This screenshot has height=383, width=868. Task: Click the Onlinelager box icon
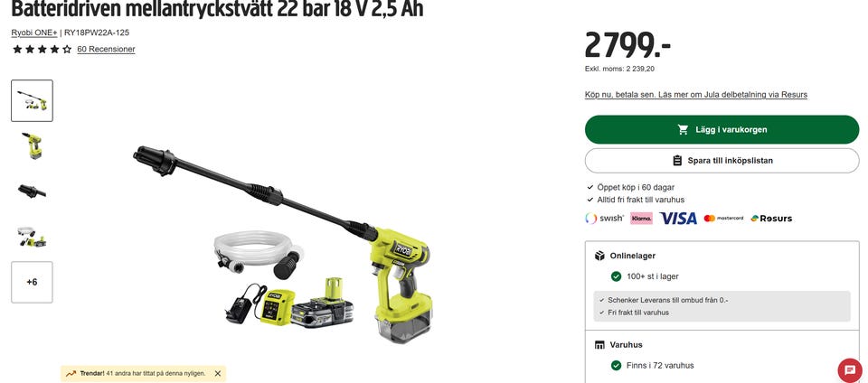tap(599, 256)
